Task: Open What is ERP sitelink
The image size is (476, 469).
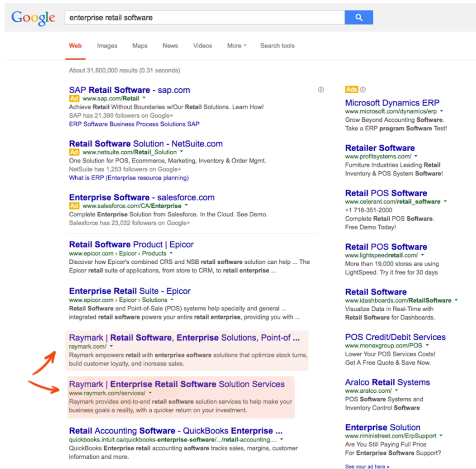Action: pos(129,178)
